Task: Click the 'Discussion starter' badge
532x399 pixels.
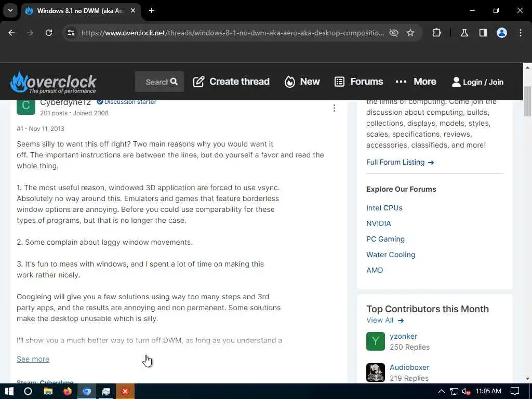Action: pos(127,102)
